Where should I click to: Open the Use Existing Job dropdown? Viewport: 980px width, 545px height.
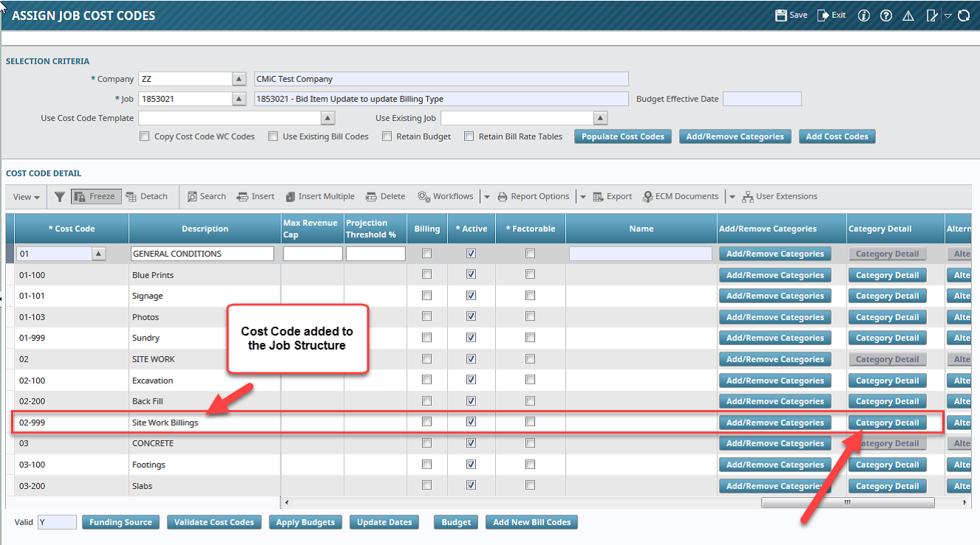[x=599, y=117]
